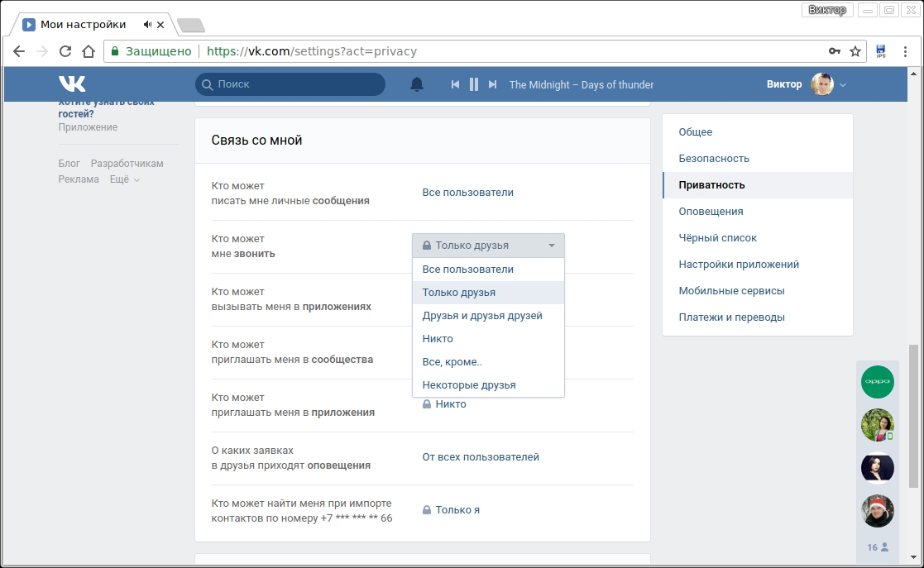Pause the currently playing track
This screenshot has height=568, width=924.
tap(474, 84)
